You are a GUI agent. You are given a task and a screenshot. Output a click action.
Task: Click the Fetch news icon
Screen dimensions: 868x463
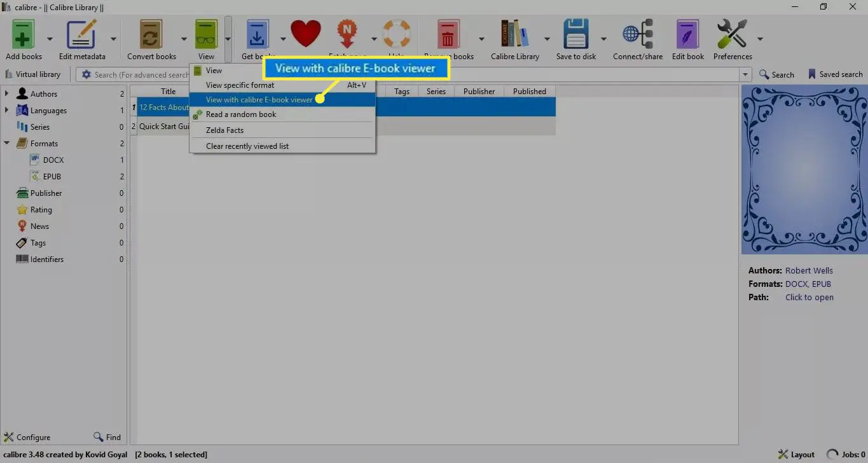click(347, 35)
